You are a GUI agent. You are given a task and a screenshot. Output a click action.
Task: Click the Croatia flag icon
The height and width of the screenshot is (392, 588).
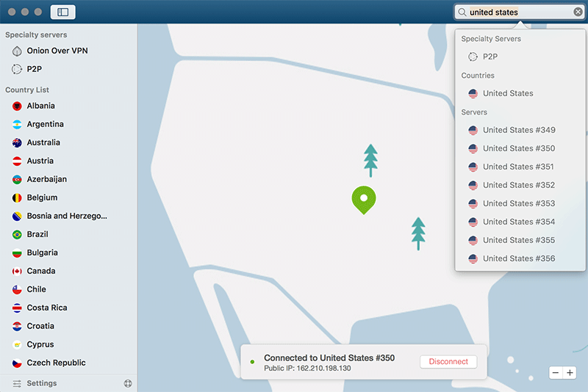17,326
